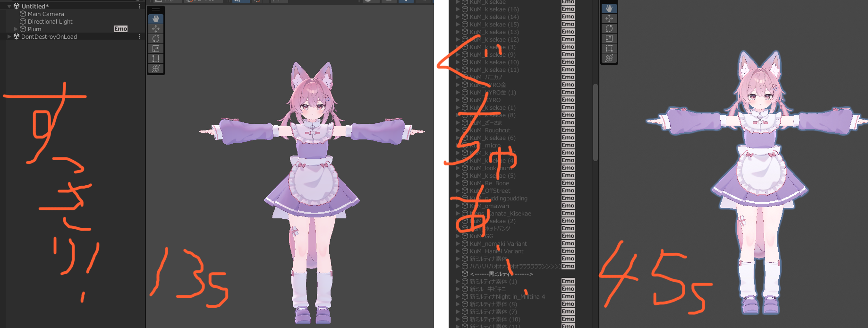This screenshot has width=868, height=328.
Task: Select KuM_kisekae (12) in hierarchy
Action: pyautogui.click(x=494, y=40)
